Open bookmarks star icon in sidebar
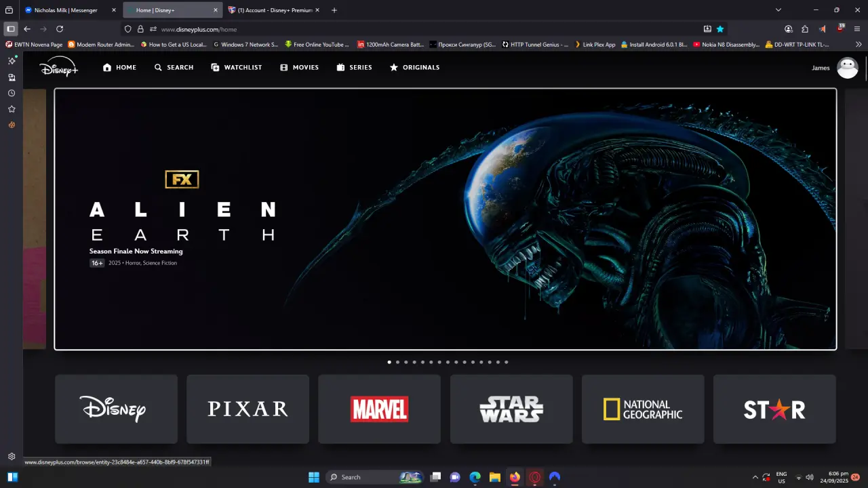Image resolution: width=868 pixels, height=488 pixels. 12,109
